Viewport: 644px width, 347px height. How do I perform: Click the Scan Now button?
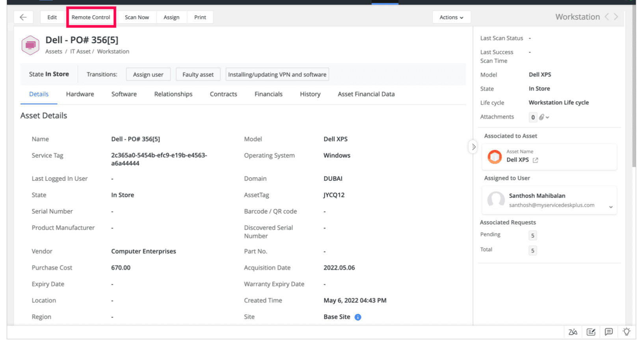137,17
